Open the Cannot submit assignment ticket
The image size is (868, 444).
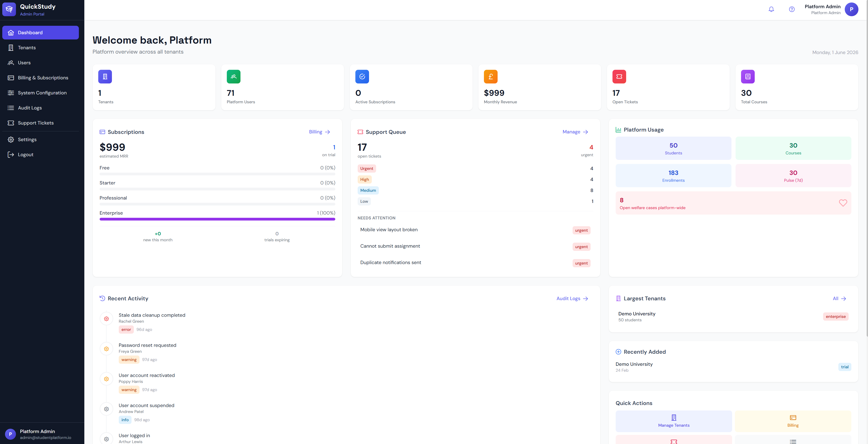point(475,247)
